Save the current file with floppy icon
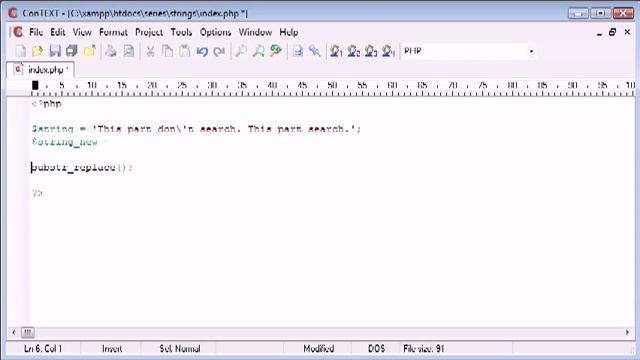 55,51
